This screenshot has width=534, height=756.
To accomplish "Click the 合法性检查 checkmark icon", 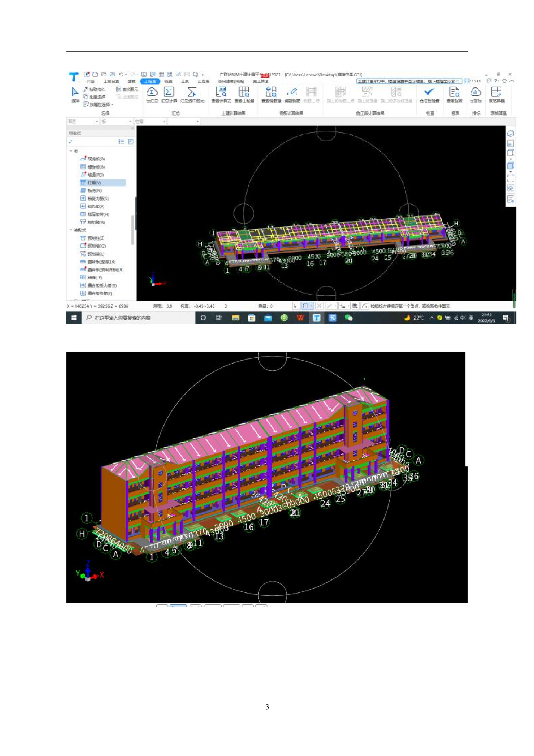I will pyautogui.click(x=429, y=92).
